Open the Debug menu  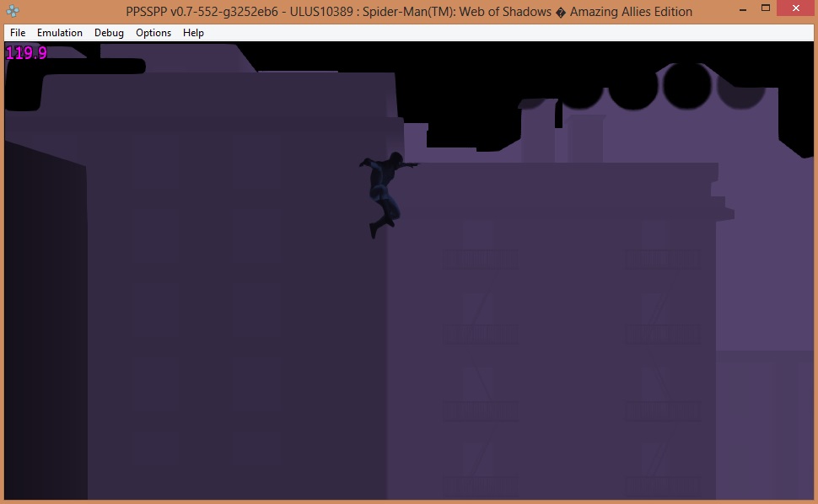(x=109, y=33)
